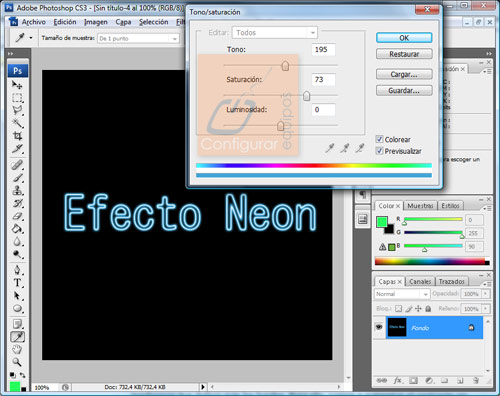The image size is (500, 396).
Task: Open the Archivo menu
Action: point(34,22)
